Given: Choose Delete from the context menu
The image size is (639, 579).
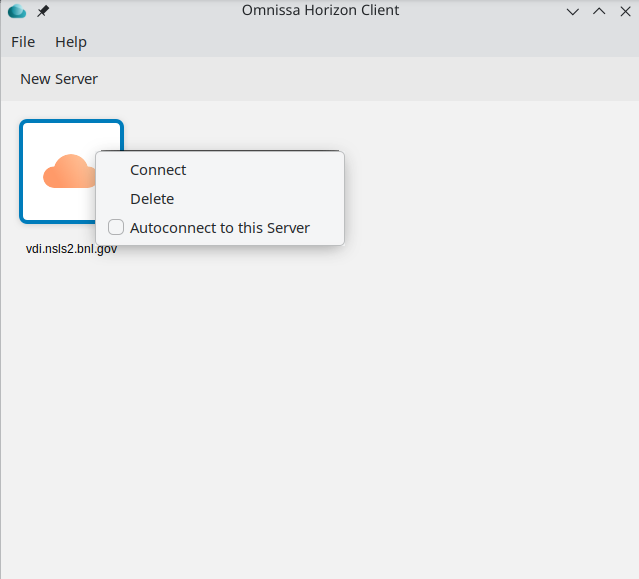Looking at the screenshot, I should [152, 199].
